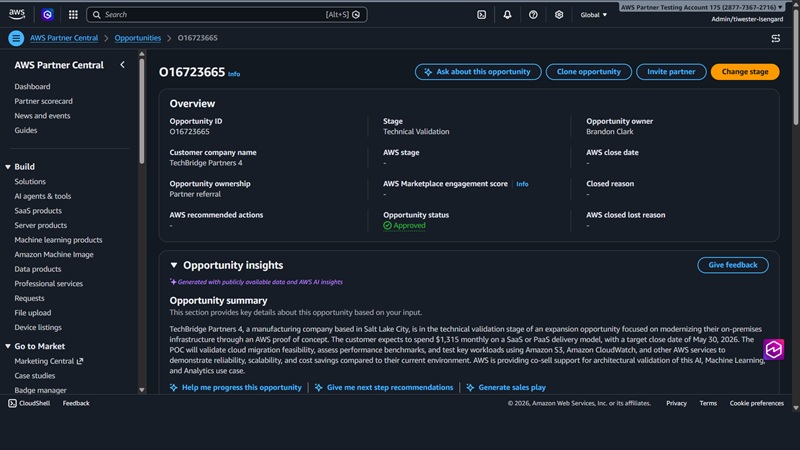Open the Global region dropdown
The image size is (800, 450).
coord(594,15)
